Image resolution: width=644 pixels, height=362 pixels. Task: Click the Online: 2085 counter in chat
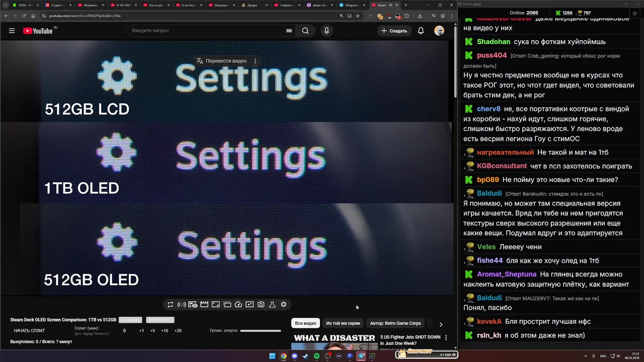524,13
